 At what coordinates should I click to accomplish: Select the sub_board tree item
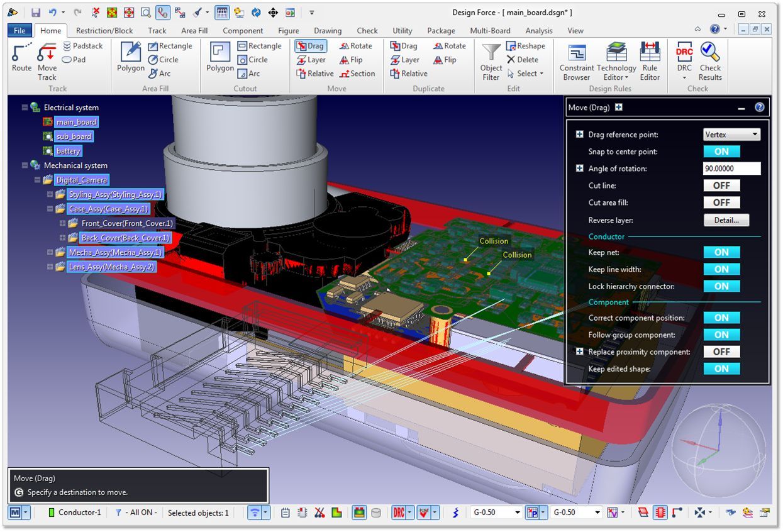point(73,136)
